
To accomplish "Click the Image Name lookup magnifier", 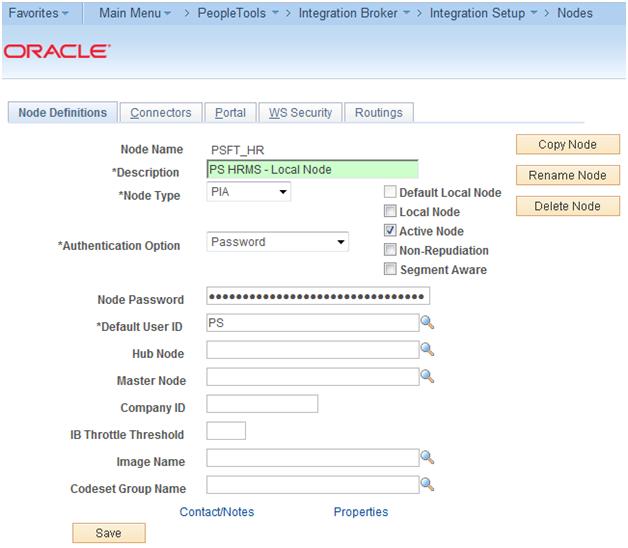I will pyautogui.click(x=427, y=457).
